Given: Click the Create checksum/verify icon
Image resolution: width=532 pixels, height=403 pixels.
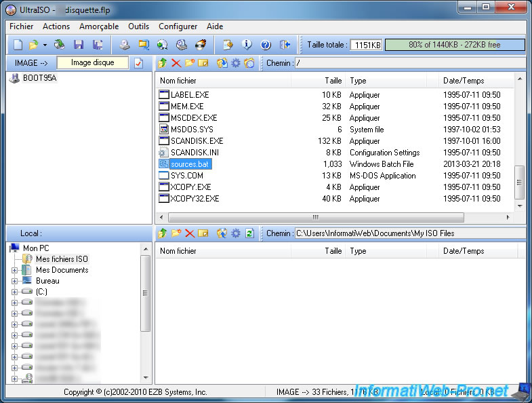Looking at the screenshot, I should tap(228, 45).
